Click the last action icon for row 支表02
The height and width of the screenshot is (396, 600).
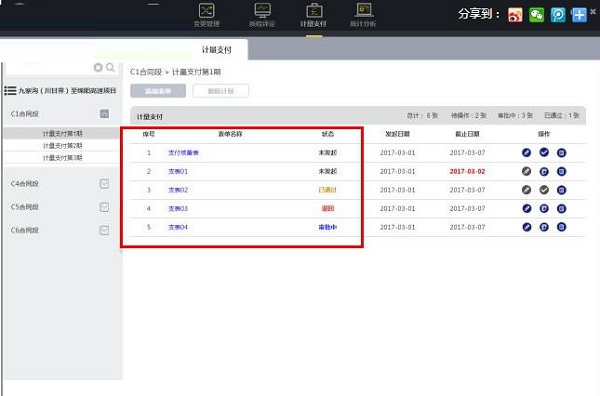point(561,190)
